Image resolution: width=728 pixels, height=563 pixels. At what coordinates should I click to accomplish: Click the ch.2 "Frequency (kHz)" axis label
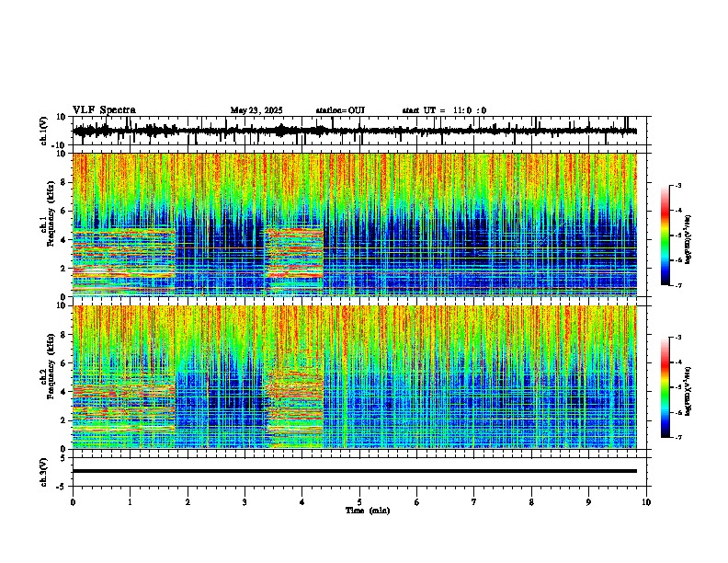point(51,366)
